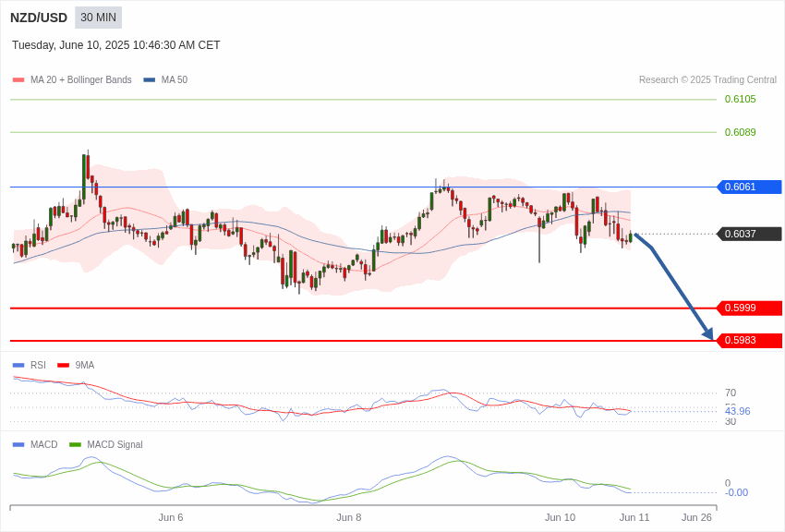Click the 30 MIN timeframe button
This screenshot has width=785, height=532.
click(x=98, y=18)
